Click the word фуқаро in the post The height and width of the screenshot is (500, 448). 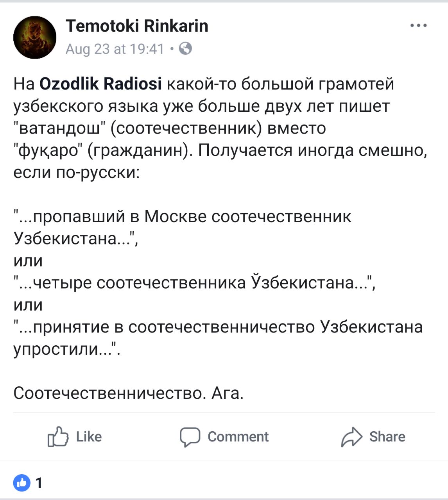49,150
